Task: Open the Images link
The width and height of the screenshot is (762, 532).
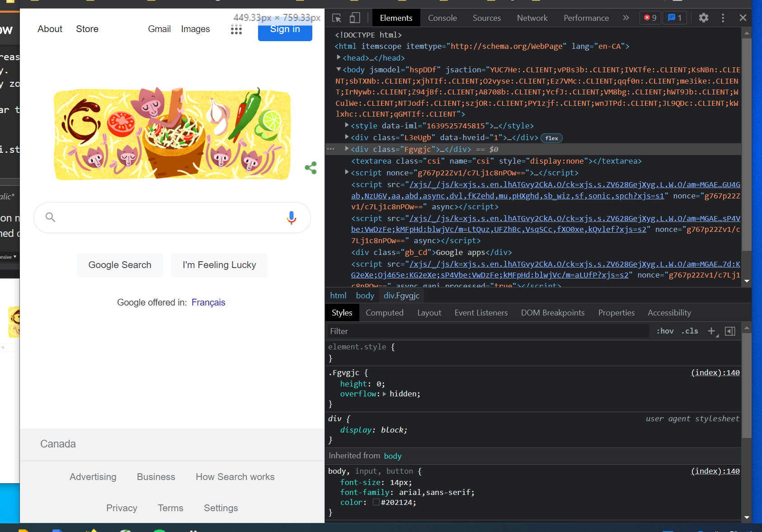Action: 196,29
